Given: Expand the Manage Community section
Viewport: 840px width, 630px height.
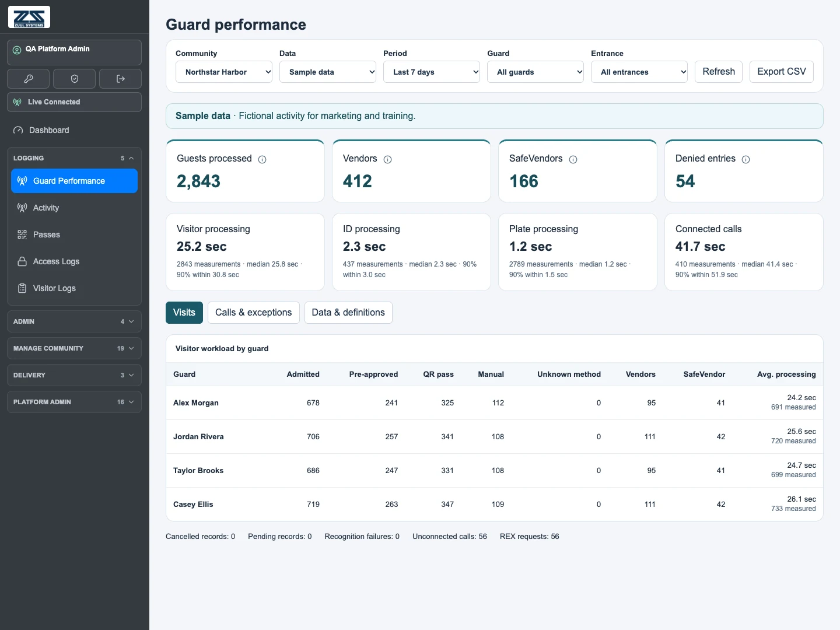Looking at the screenshot, I should coord(74,348).
